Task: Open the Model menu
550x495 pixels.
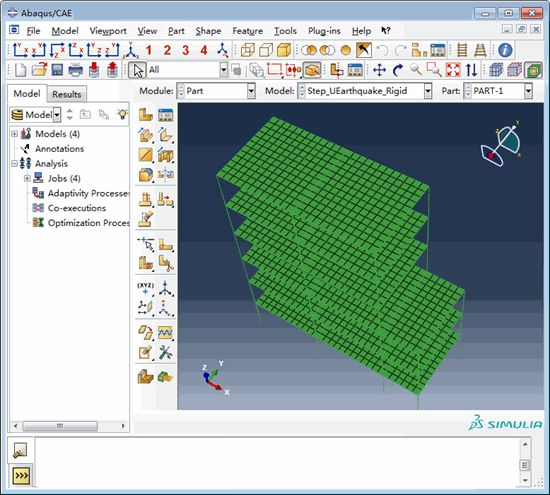Action: (x=65, y=31)
